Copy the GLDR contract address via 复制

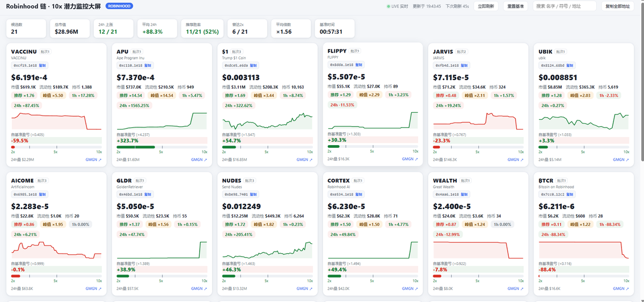click(149, 194)
